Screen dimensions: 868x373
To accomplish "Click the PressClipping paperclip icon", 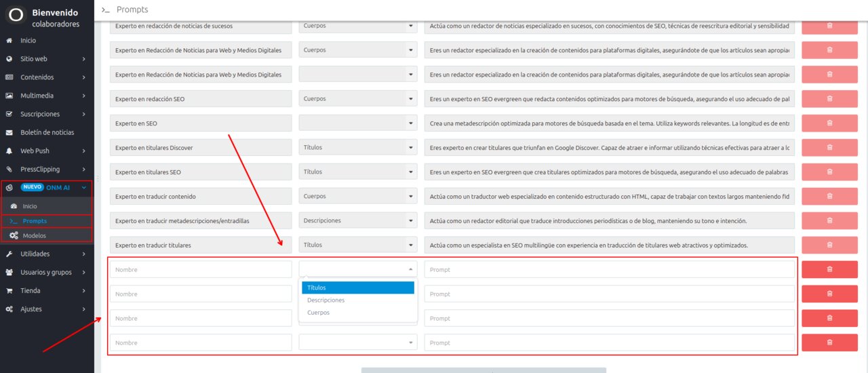I will 9,169.
